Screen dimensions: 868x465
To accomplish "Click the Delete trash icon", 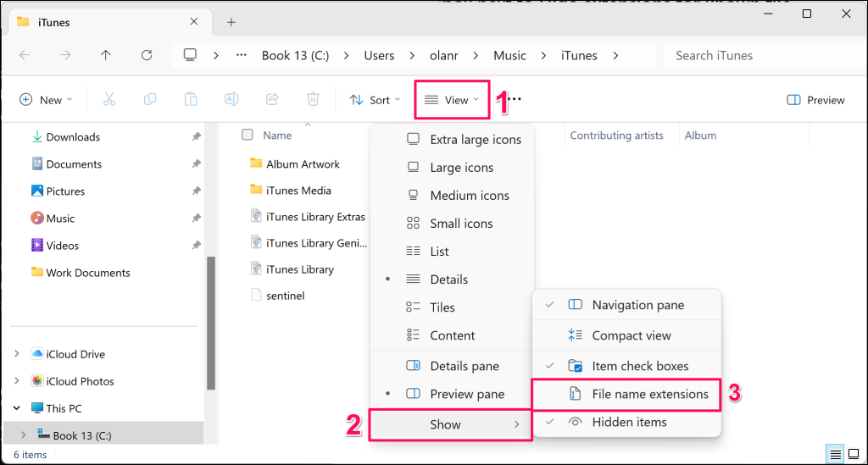I will [x=313, y=100].
